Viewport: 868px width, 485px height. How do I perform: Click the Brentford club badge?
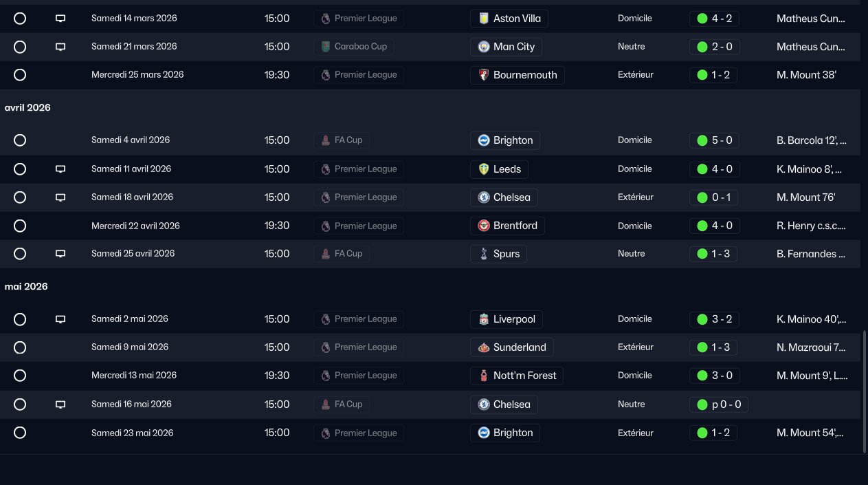[484, 226]
